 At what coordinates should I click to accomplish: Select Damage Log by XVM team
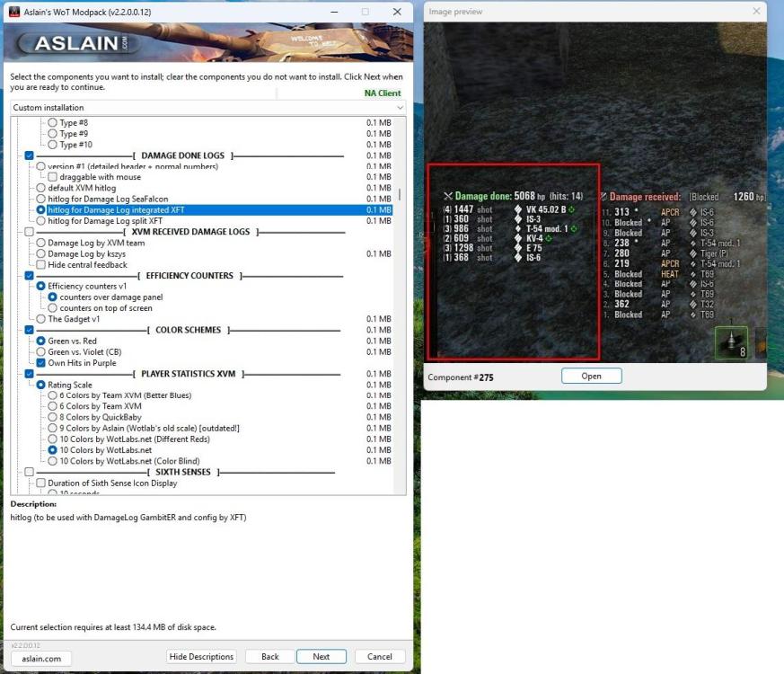pos(41,243)
